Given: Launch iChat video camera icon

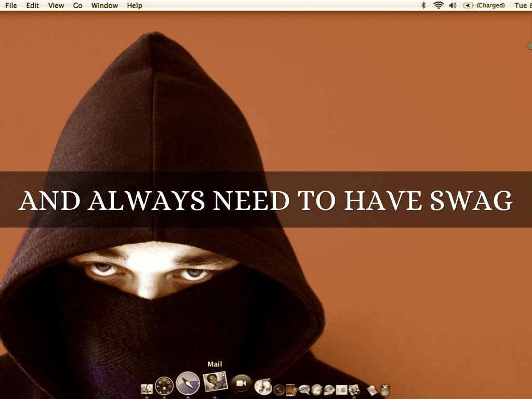Looking at the screenshot, I should click(x=241, y=384).
